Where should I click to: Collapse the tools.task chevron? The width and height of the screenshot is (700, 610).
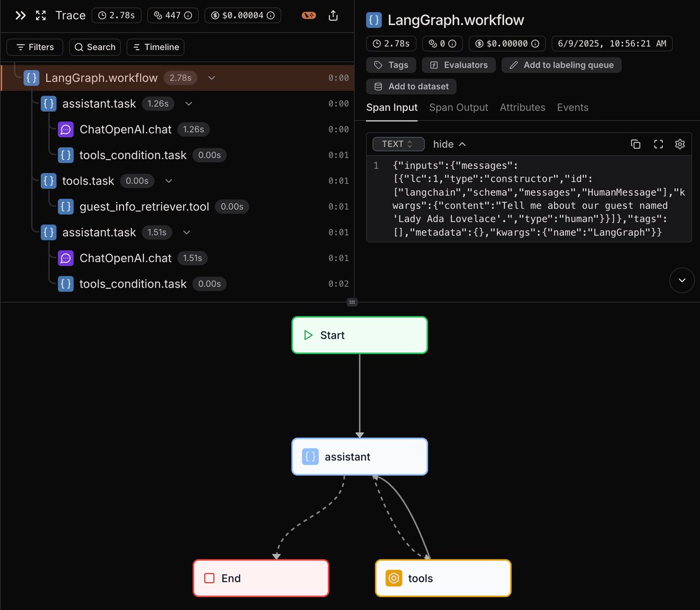coord(169,181)
